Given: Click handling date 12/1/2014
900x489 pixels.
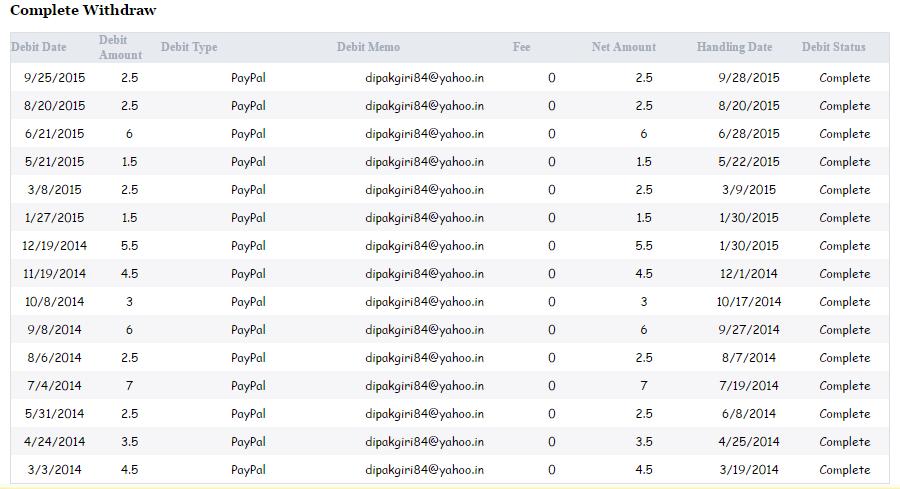Looking at the screenshot, I should (x=749, y=274).
